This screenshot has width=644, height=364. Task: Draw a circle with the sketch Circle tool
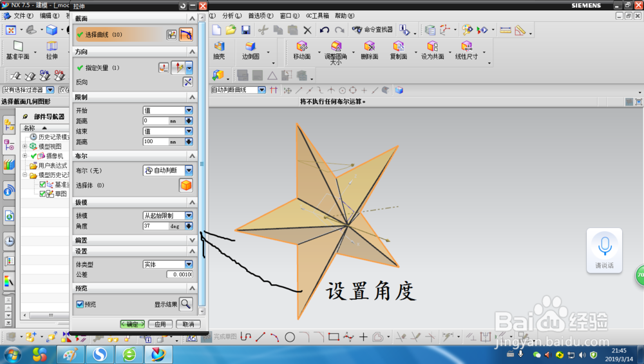tap(290, 338)
